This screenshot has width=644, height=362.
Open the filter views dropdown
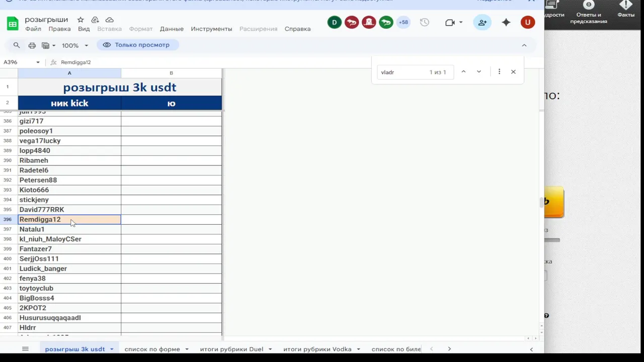(48, 45)
